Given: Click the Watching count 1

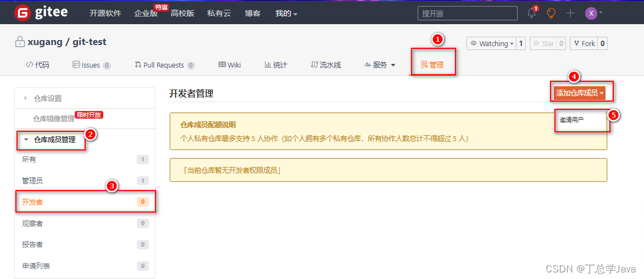Looking at the screenshot, I should (521, 43).
